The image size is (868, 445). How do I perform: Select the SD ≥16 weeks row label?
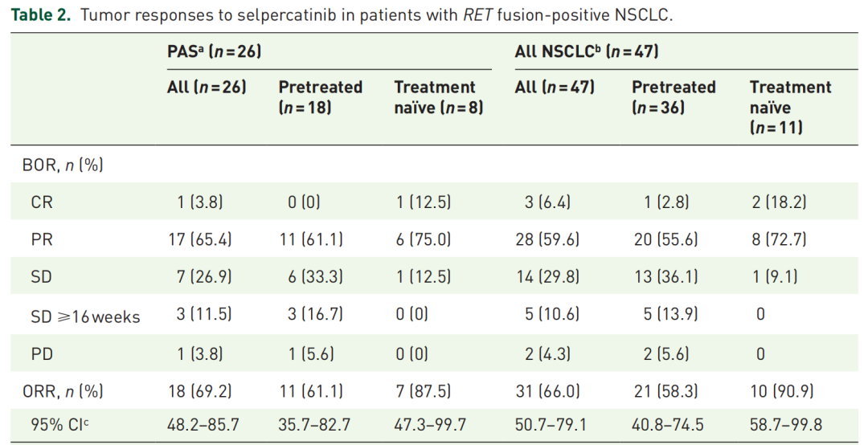85,316
